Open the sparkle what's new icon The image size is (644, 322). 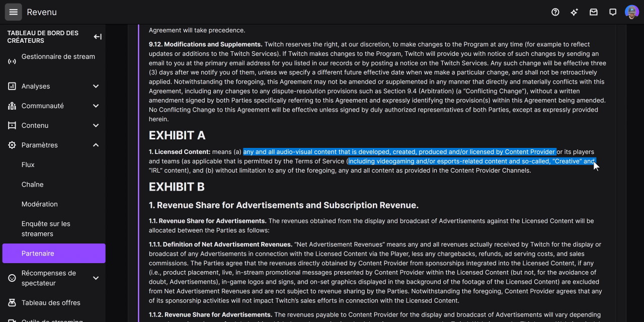[574, 12]
